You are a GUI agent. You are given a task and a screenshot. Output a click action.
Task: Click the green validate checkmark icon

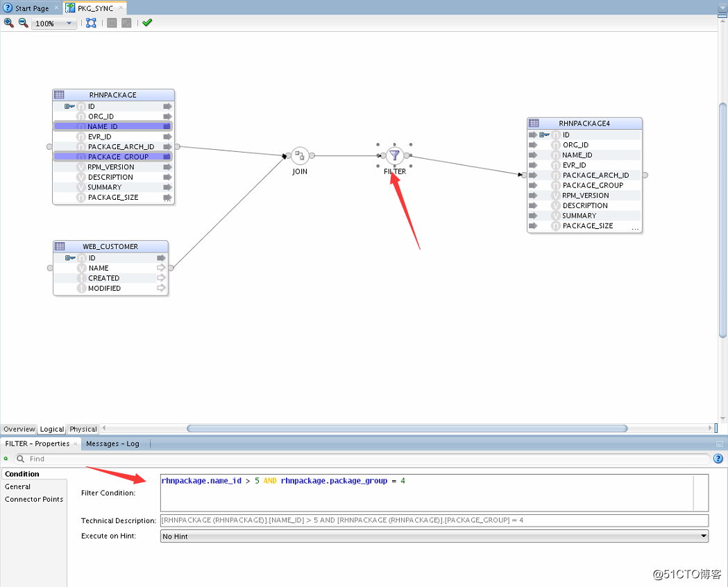click(x=147, y=23)
